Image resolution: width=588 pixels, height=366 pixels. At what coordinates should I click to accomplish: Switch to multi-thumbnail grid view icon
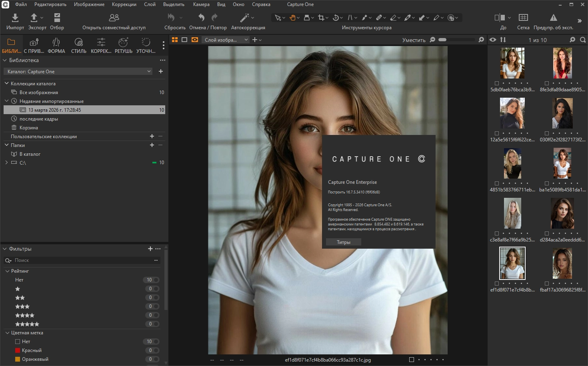click(175, 40)
